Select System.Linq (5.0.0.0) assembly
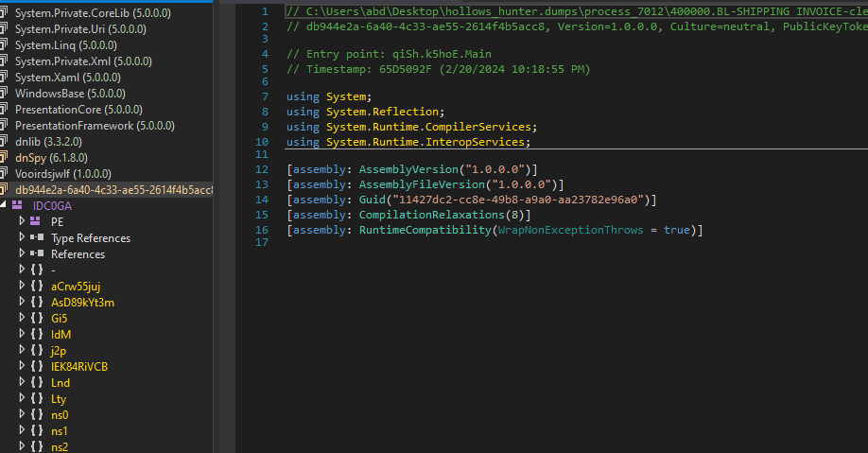 pos(66,44)
